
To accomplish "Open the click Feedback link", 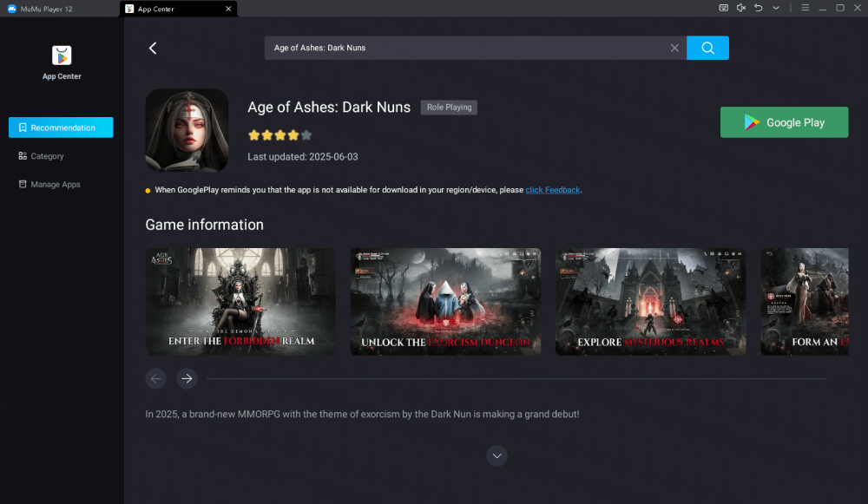I will point(552,190).
